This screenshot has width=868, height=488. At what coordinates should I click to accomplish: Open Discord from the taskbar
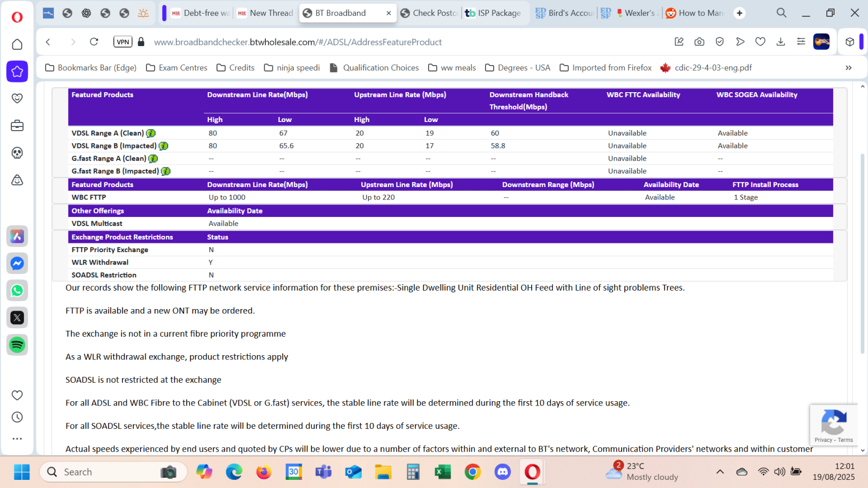tap(502, 472)
